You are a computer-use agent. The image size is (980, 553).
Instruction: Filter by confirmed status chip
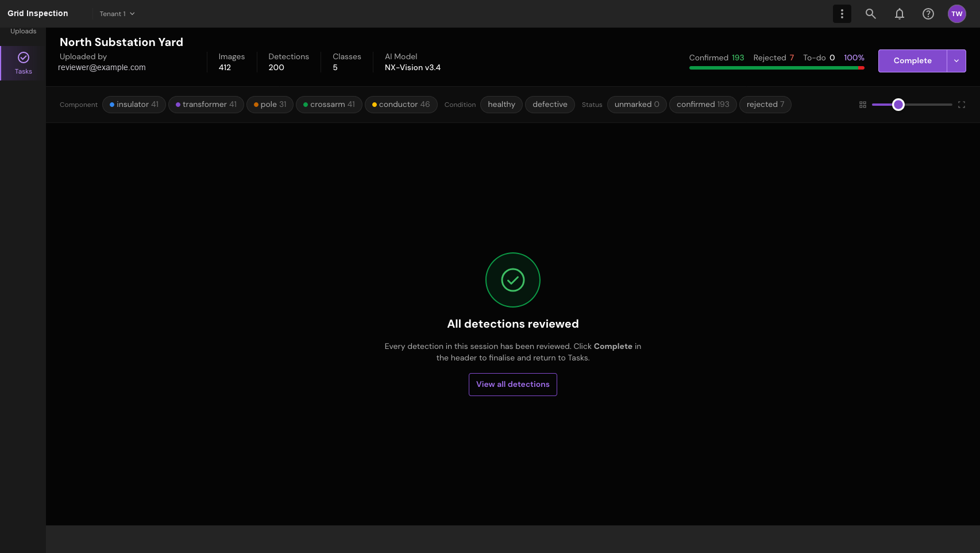pyautogui.click(x=703, y=105)
